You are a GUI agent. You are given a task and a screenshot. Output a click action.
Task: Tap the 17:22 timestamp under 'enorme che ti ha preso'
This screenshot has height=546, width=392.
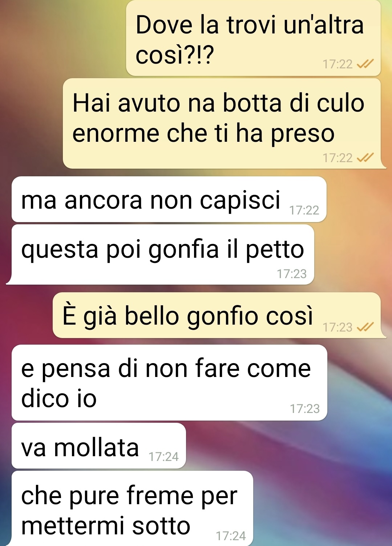coord(338,158)
